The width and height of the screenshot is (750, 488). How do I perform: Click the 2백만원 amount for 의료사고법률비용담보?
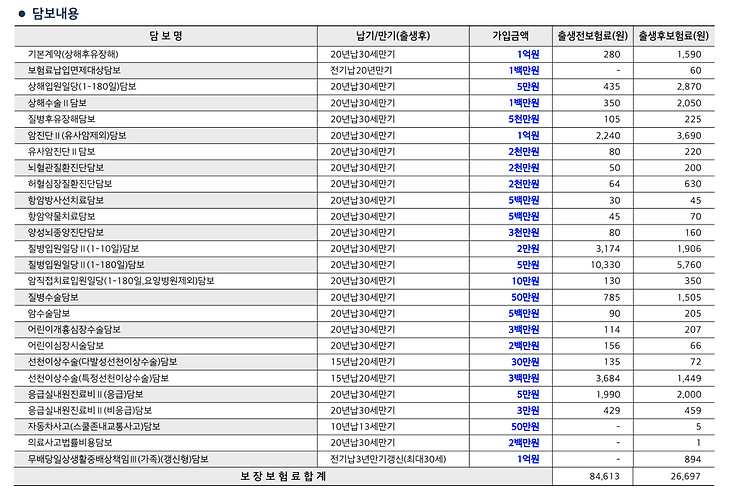tap(524, 443)
